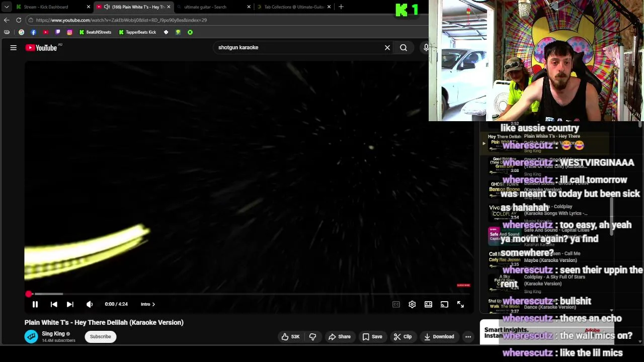Open the video player settings gear
This screenshot has height=362, width=644.
pos(412,304)
